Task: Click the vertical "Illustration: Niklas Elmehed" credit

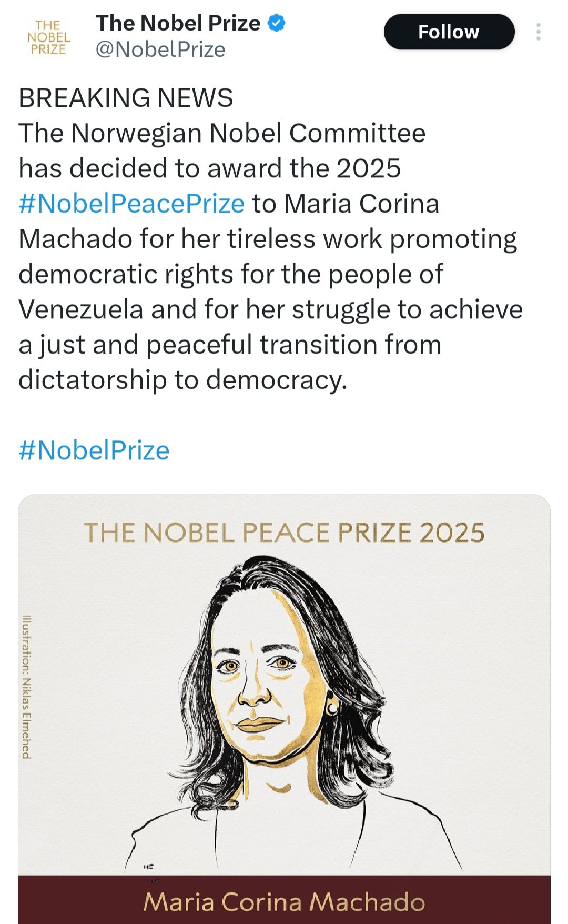Action: coord(26,687)
